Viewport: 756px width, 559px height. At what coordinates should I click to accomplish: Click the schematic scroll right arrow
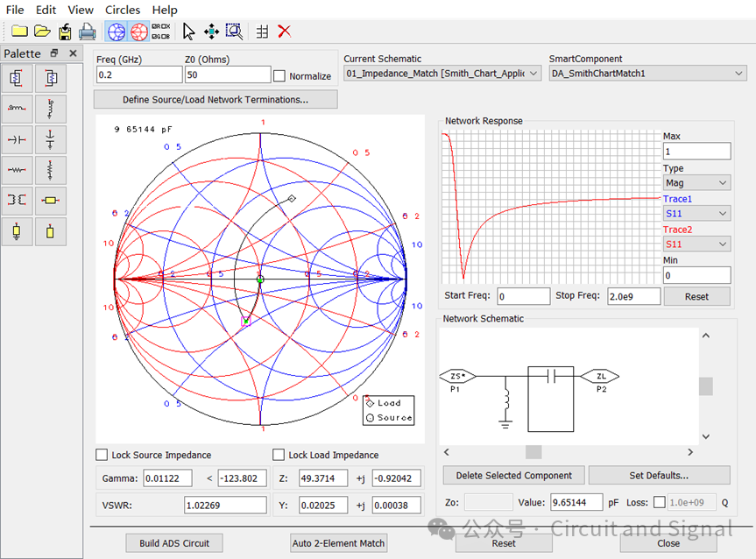tap(690, 452)
